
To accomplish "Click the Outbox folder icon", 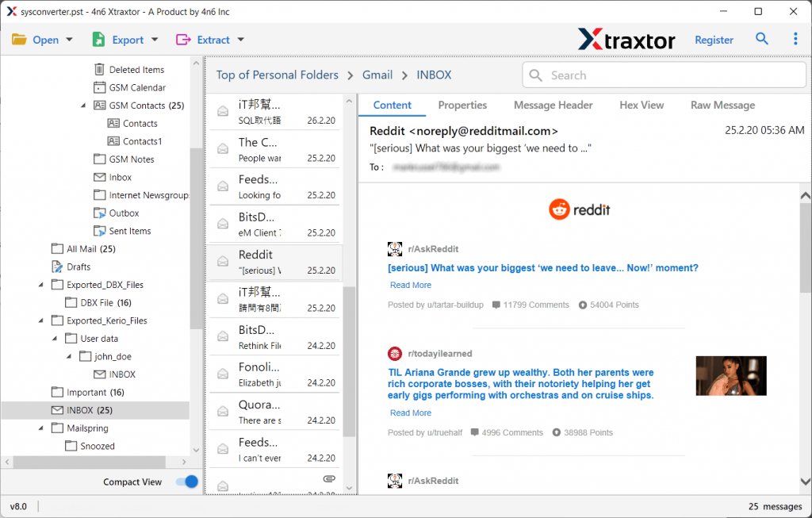I will click(x=99, y=213).
